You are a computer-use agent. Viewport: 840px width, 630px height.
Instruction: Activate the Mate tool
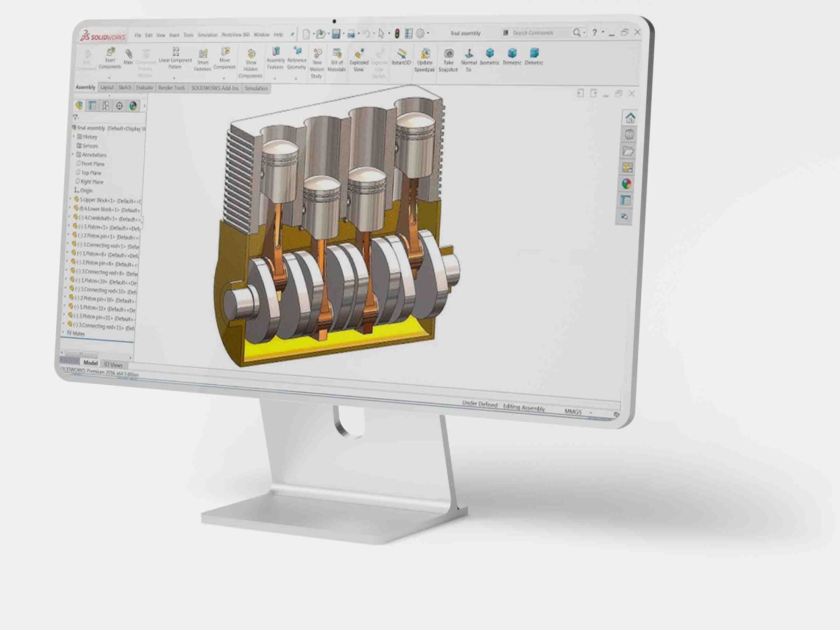coord(128,52)
